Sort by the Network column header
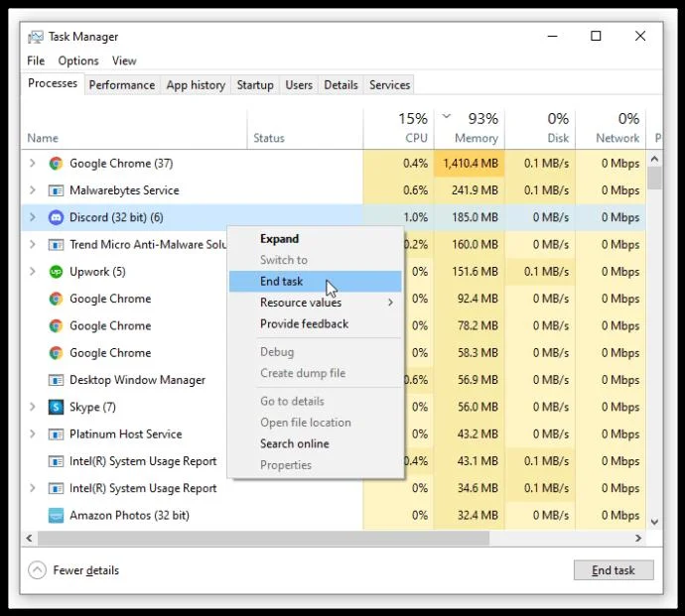Viewport: 685px width, 616px height. [611, 128]
